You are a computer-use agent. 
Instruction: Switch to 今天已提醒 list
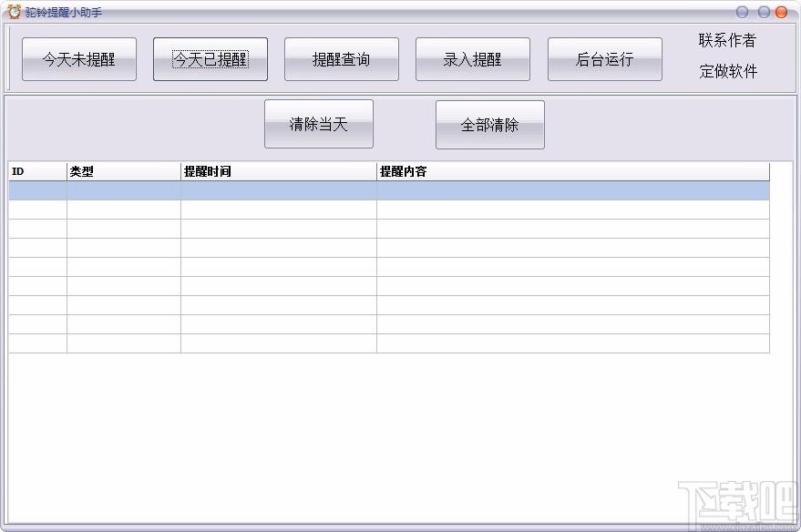211,59
